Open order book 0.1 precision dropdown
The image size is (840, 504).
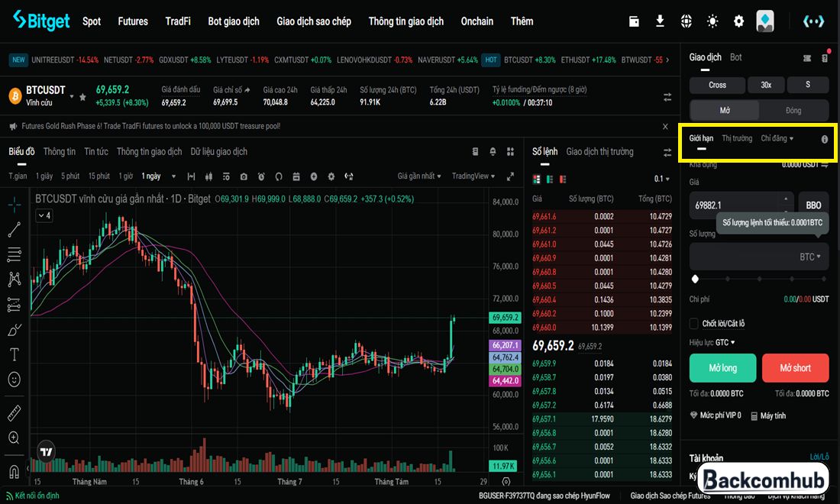click(661, 179)
